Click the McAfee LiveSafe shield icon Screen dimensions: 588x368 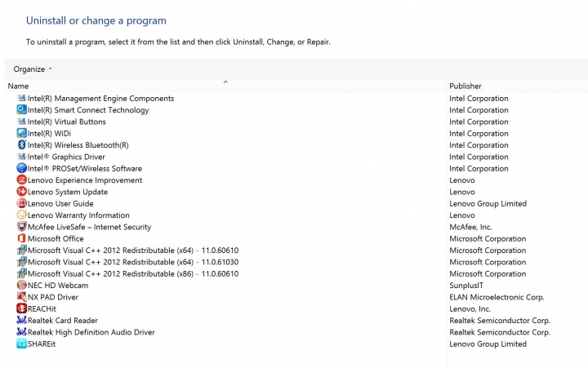[x=21, y=227]
